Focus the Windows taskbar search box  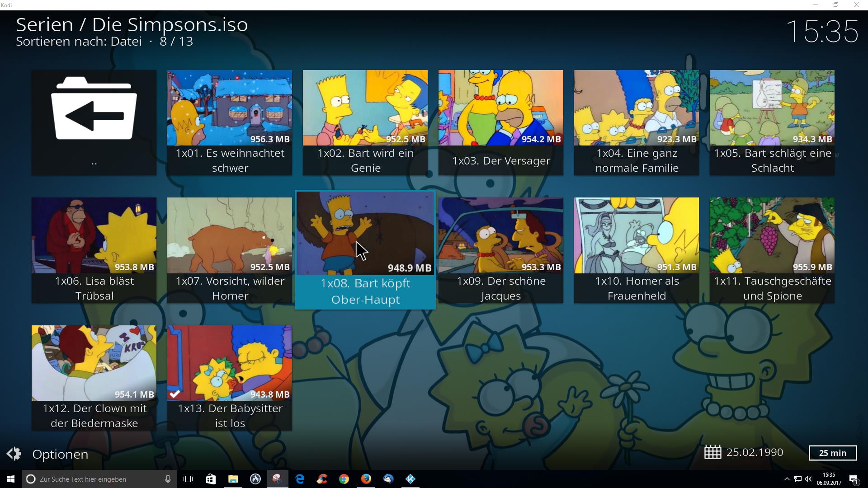pos(99,479)
